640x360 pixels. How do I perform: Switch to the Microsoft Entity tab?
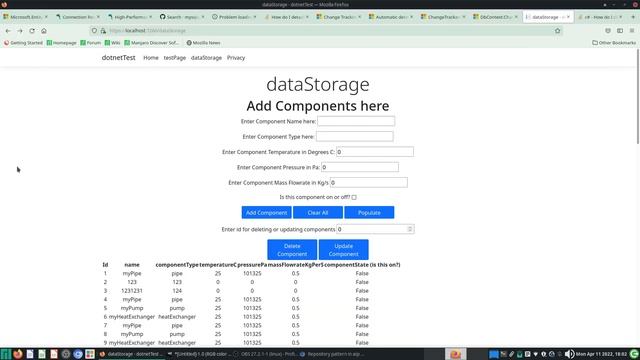click(25, 17)
